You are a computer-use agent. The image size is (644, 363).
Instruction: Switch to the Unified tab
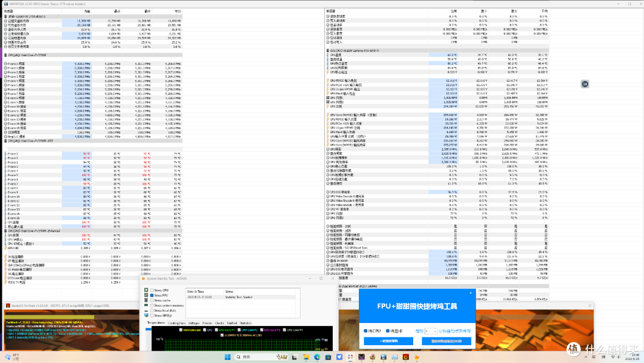point(232,323)
